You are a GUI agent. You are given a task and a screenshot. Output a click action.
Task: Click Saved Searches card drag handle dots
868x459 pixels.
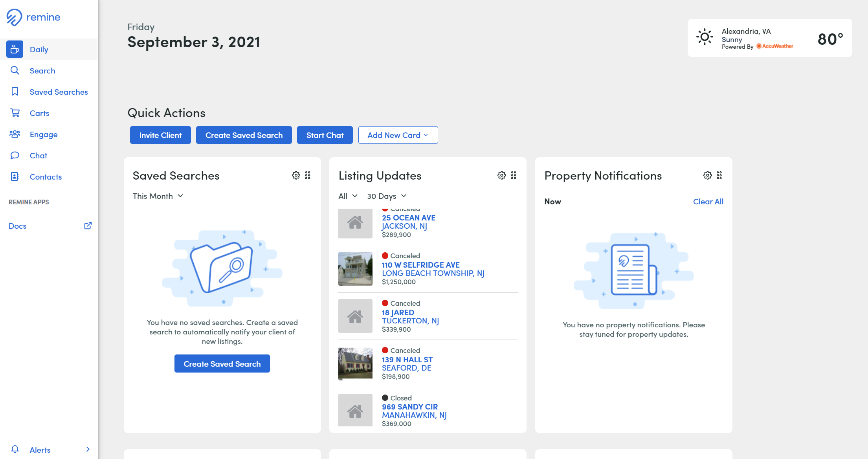pyautogui.click(x=308, y=175)
